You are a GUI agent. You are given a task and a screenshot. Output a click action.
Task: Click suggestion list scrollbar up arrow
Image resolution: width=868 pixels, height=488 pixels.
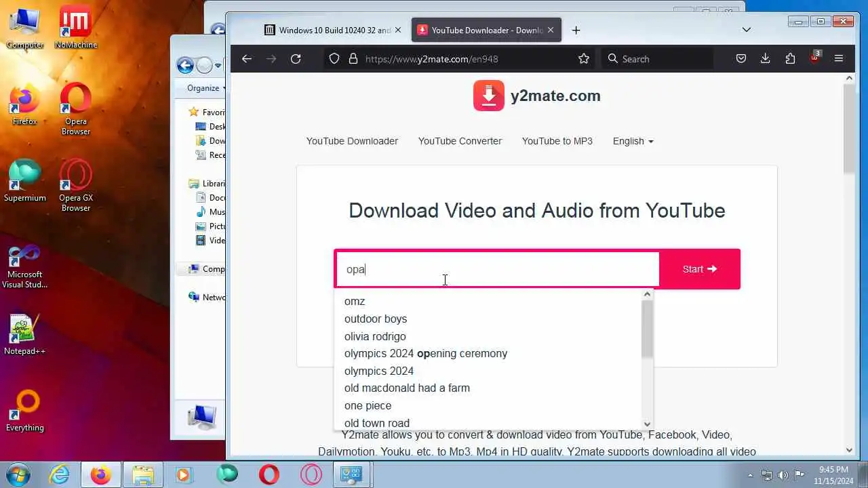[x=647, y=294]
